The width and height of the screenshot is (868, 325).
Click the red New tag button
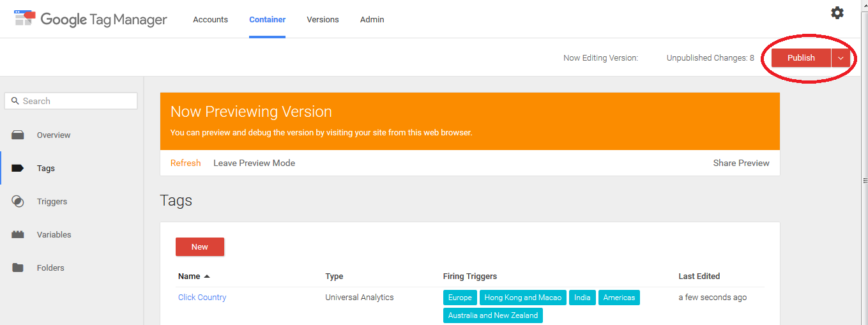(200, 247)
